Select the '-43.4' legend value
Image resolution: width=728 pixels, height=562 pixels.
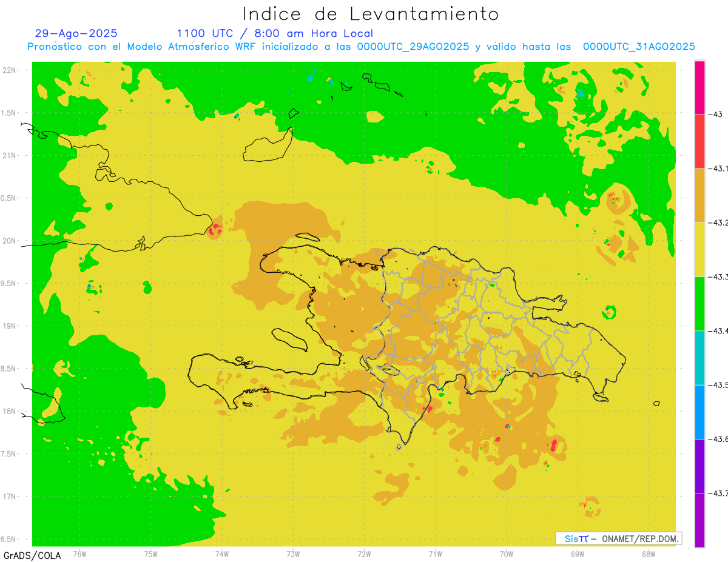coord(718,331)
